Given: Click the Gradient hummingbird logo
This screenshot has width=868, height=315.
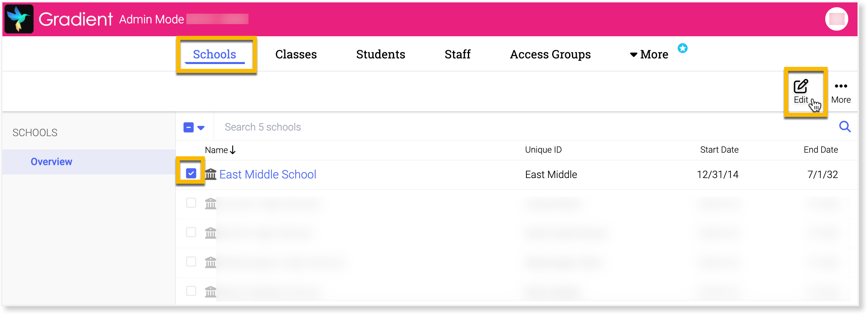Looking at the screenshot, I should 19,19.
